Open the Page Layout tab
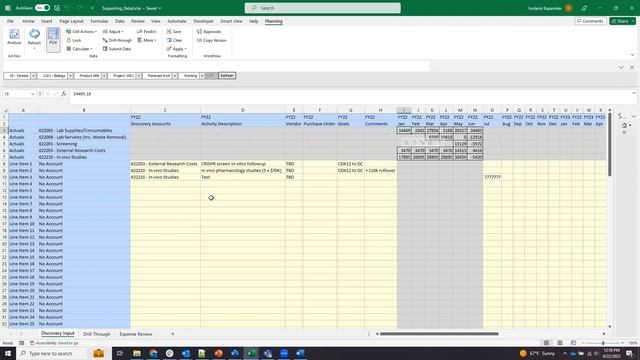Image resolution: width=640 pixels, height=360 pixels. point(71,21)
